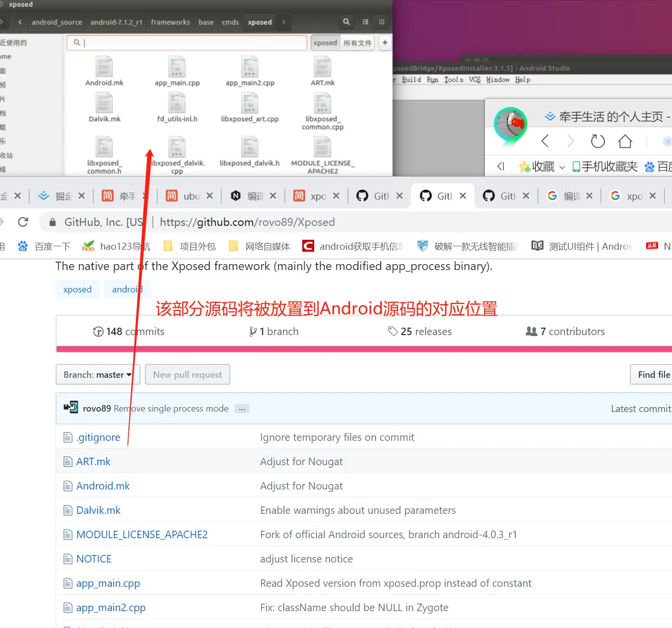Expand the 收藏 dropdown arrow
The height and width of the screenshot is (628, 672).
(562, 167)
